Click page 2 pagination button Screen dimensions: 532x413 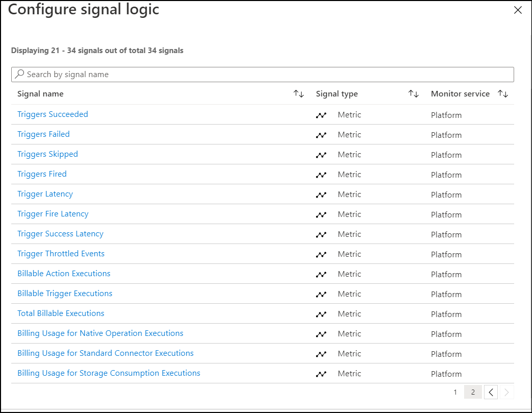pos(473,392)
